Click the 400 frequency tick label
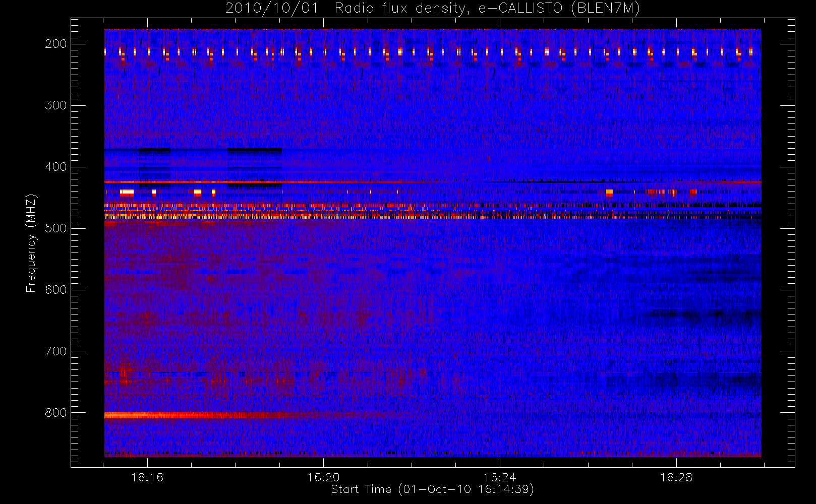816x504 pixels. 56,167
